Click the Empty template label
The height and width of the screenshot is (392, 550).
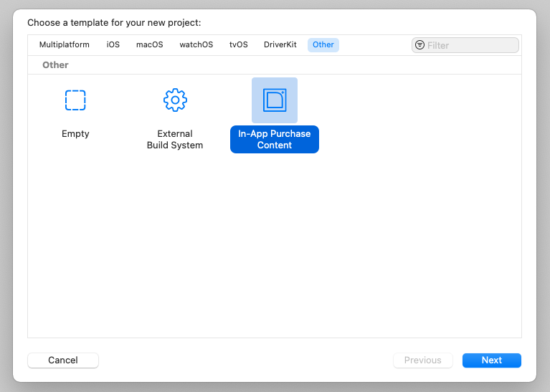tap(75, 133)
